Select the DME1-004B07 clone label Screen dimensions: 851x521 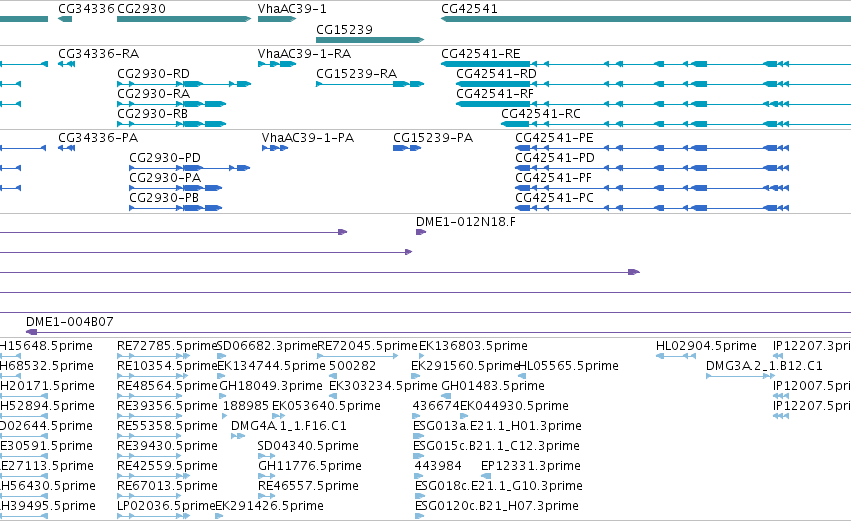(70, 322)
